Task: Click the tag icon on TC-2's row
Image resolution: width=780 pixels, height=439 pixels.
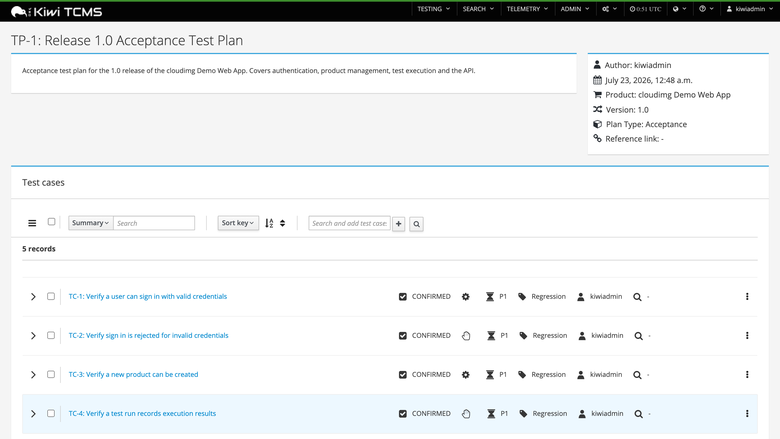Action: click(523, 336)
